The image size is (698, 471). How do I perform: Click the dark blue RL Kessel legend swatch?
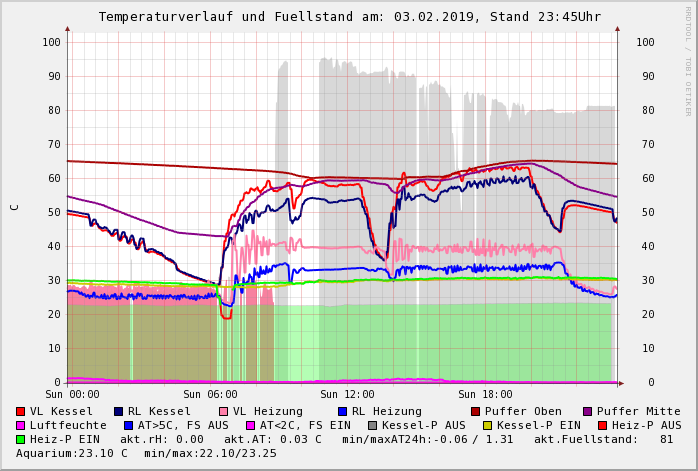point(119,411)
